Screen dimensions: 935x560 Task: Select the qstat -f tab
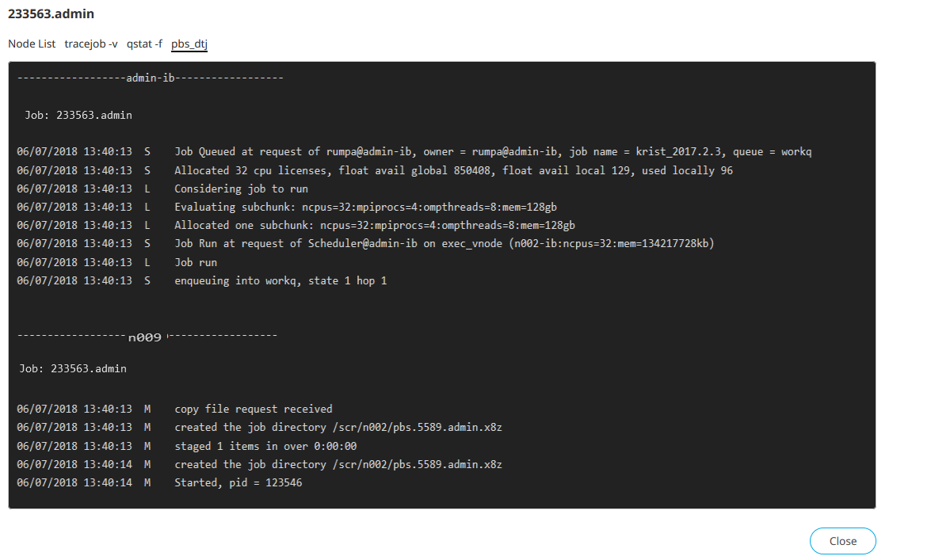pyautogui.click(x=144, y=44)
